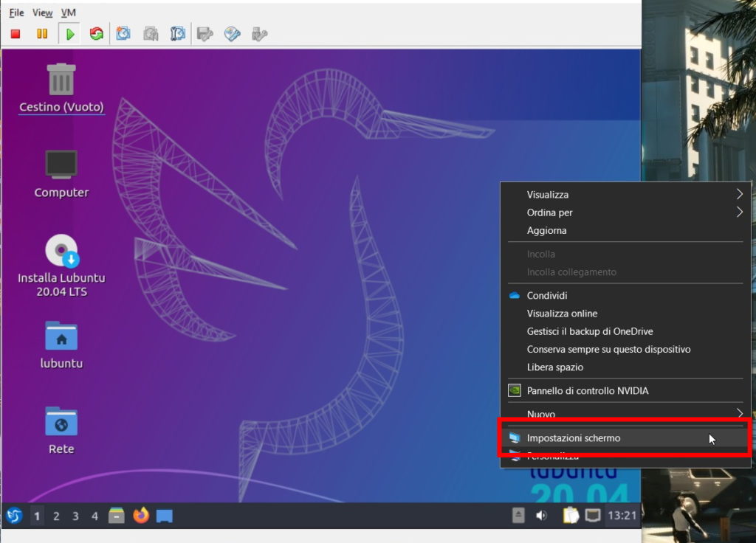This screenshot has width=756, height=543.
Task: Open the View menu
Action: [x=42, y=13]
